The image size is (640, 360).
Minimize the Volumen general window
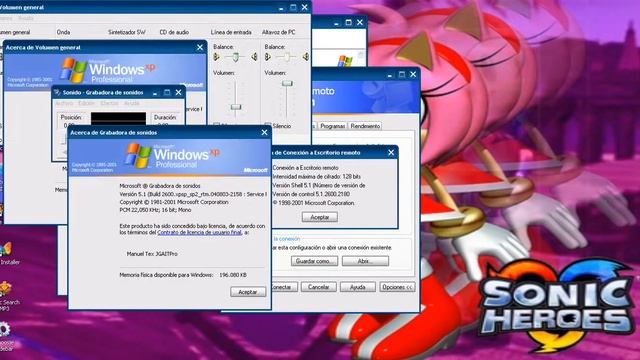pos(281,7)
